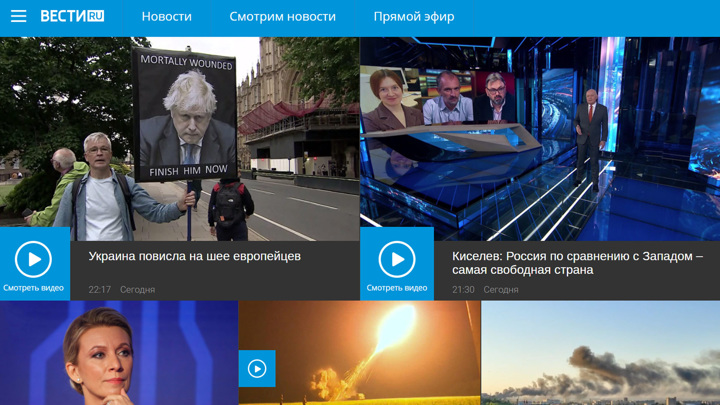Screen dimensions: 720x405
Task: Open Прямой эфир live broadcast
Action: [413, 17]
